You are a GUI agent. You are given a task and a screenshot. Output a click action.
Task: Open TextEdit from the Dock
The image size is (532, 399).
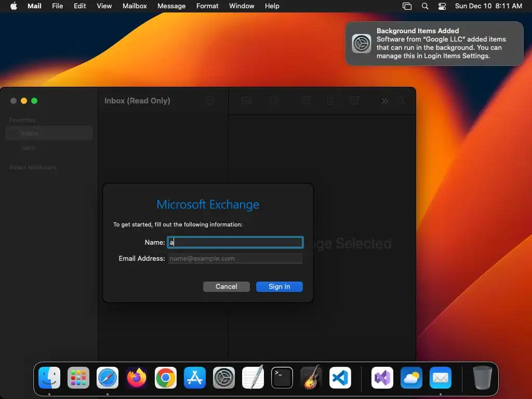click(x=253, y=377)
